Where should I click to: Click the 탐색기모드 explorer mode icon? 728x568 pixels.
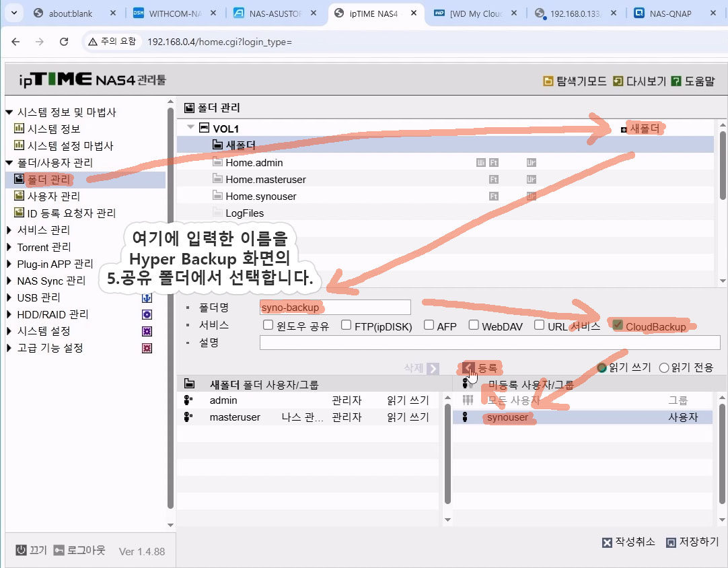pyautogui.click(x=548, y=81)
